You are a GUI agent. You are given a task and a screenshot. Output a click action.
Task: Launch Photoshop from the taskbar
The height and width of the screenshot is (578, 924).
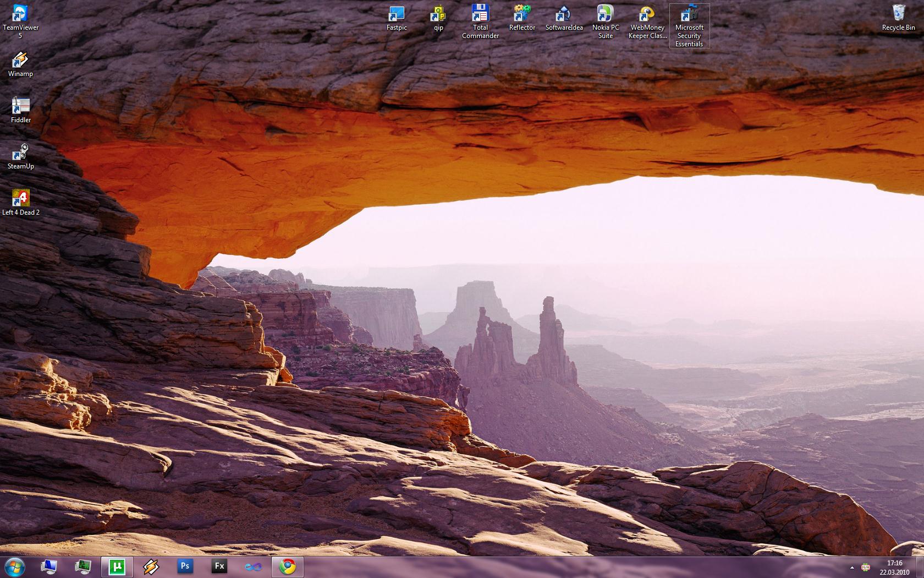[185, 566]
